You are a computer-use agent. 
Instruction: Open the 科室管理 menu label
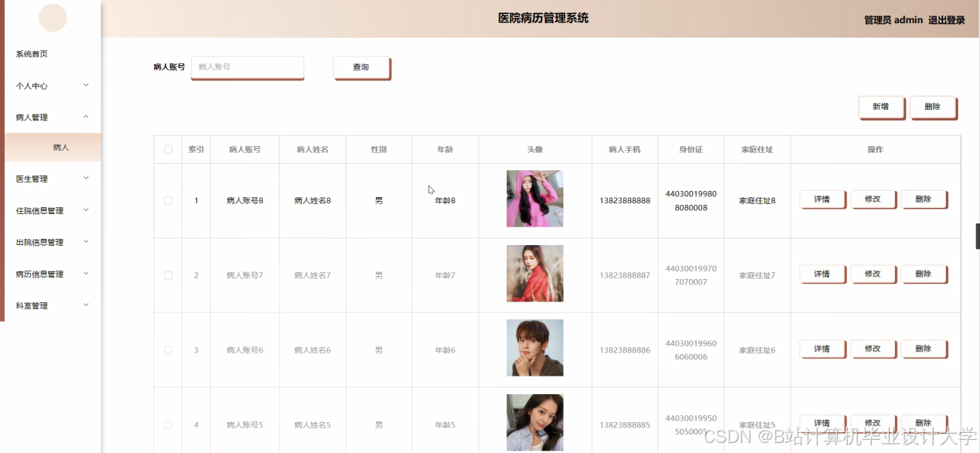point(32,305)
